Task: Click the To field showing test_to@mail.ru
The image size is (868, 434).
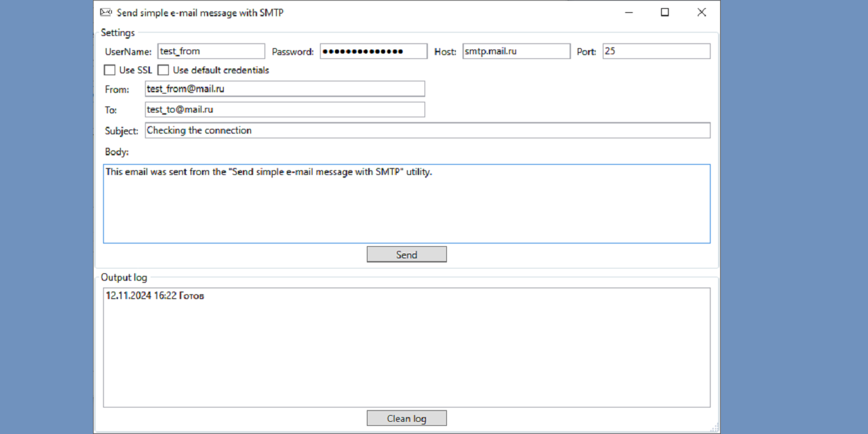Action: pos(284,109)
